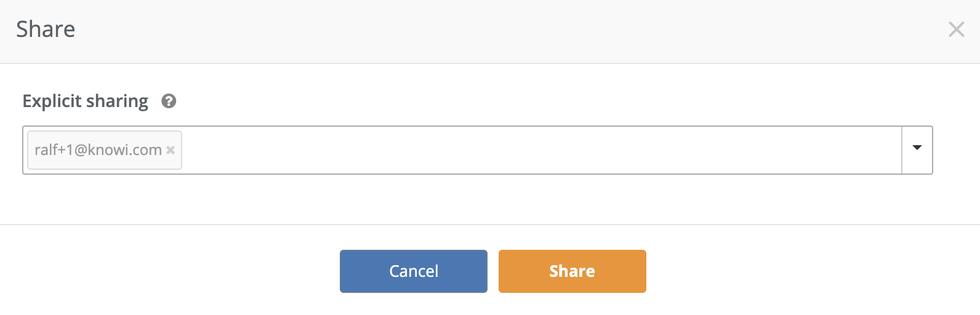Delete the ralf+1 email tag via its x
980x315 pixels.
click(x=171, y=150)
